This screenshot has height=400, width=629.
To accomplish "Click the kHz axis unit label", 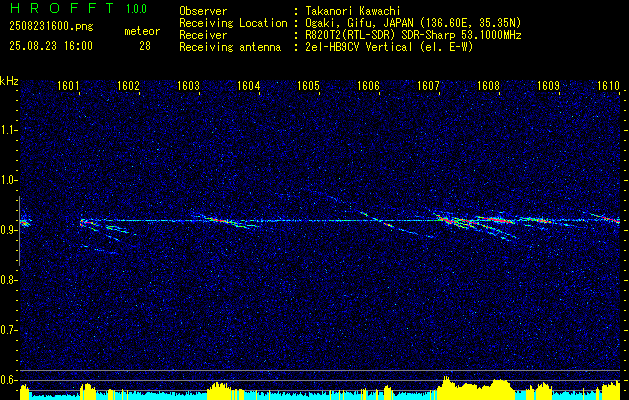I will 9,81.
